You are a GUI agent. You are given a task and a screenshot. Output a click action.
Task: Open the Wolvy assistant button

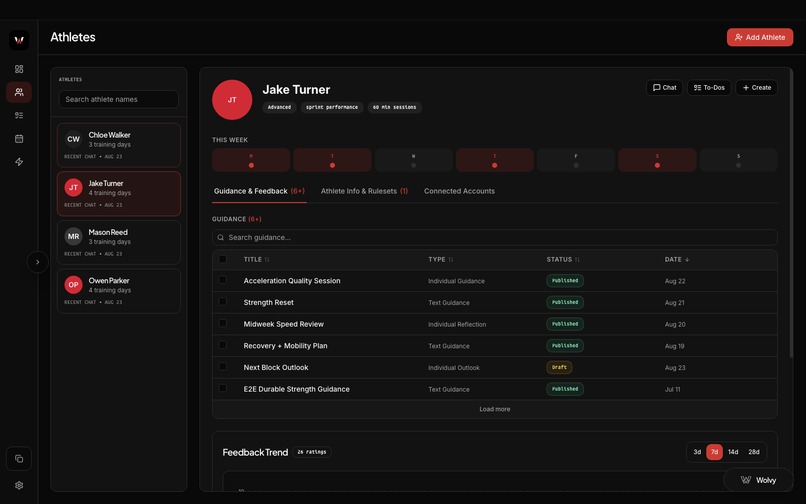pos(758,480)
